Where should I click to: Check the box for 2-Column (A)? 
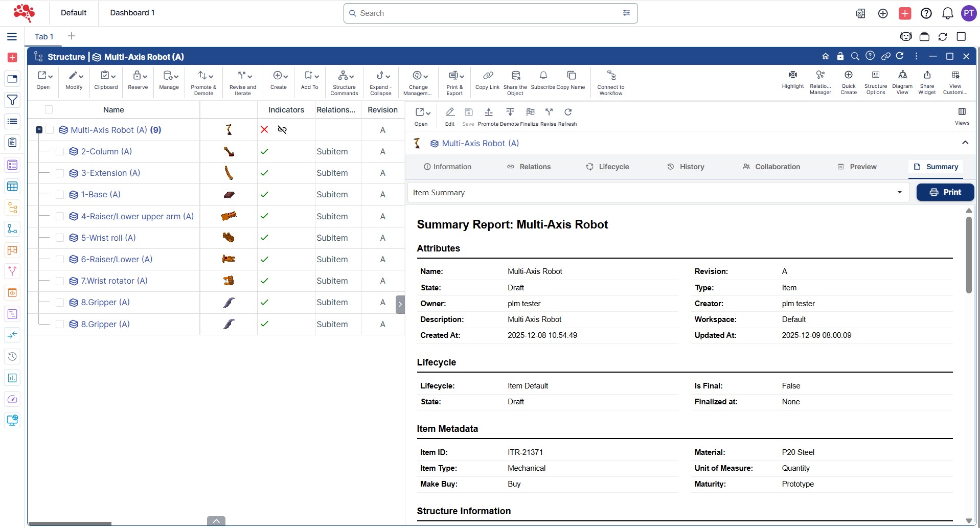pyautogui.click(x=60, y=152)
